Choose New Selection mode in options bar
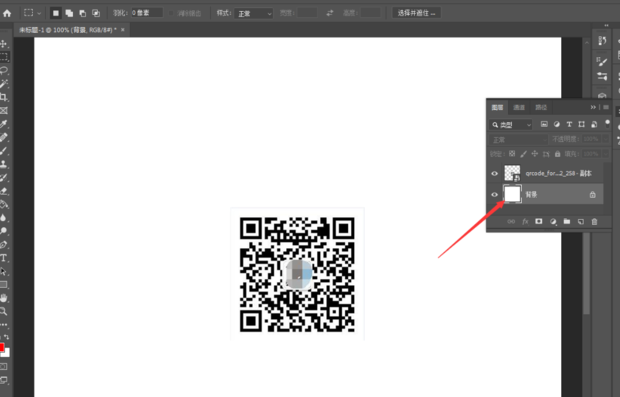This screenshot has width=620, height=397. 56,13
